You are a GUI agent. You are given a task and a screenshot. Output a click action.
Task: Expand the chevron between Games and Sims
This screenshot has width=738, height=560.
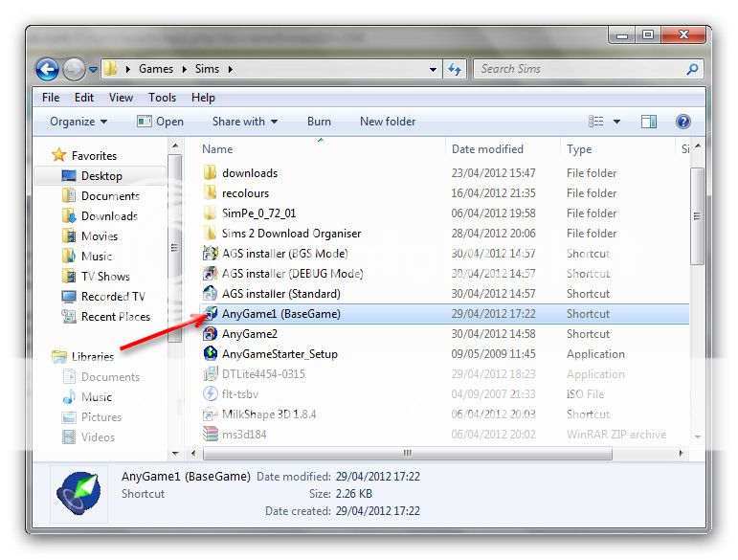[184, 69]
